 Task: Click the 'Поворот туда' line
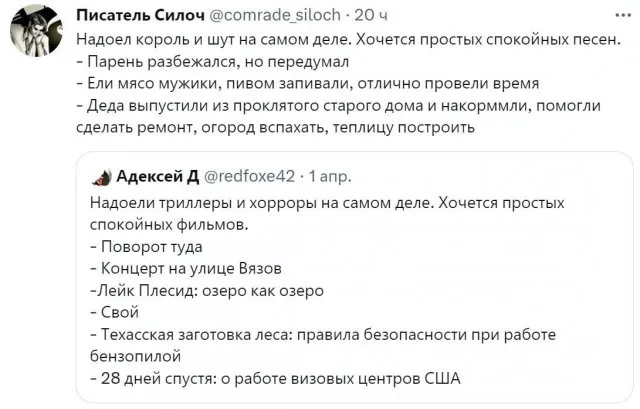tap(152, 247)
